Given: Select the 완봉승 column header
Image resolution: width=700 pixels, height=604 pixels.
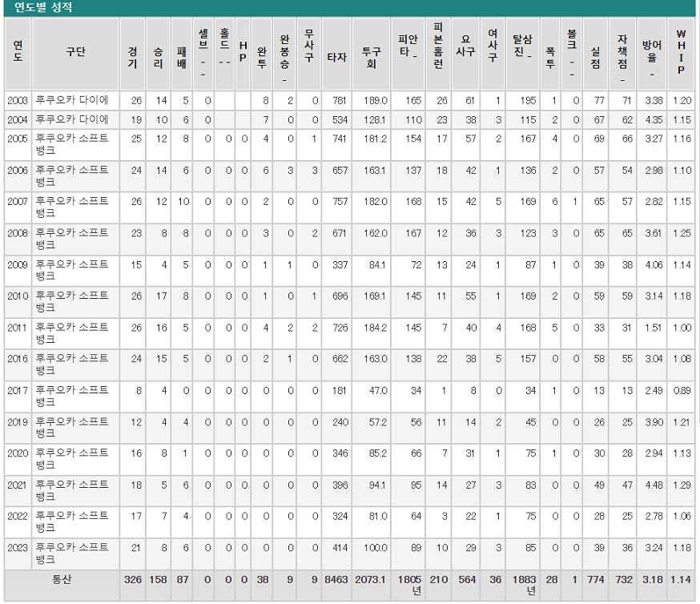Looking at the screenshot, I should click(284, 52).
